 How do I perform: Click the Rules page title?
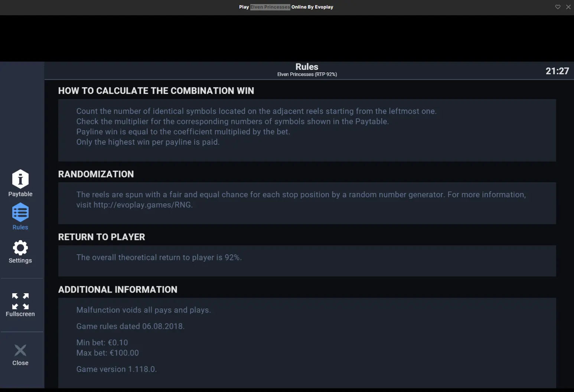307,67
